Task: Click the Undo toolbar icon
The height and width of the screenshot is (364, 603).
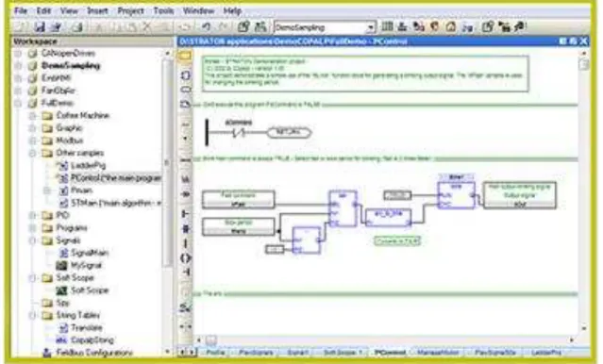Action: pyautogui.click(x=206, y=27)
